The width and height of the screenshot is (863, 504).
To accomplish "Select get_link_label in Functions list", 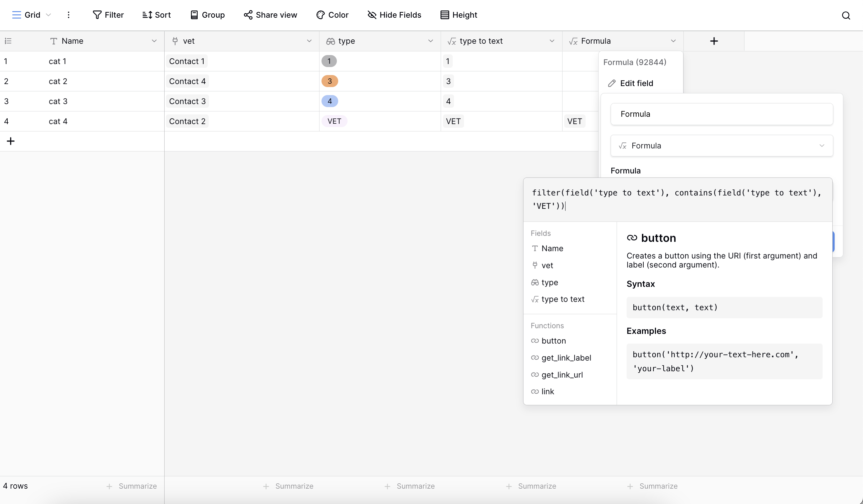I will click(566, 358).
